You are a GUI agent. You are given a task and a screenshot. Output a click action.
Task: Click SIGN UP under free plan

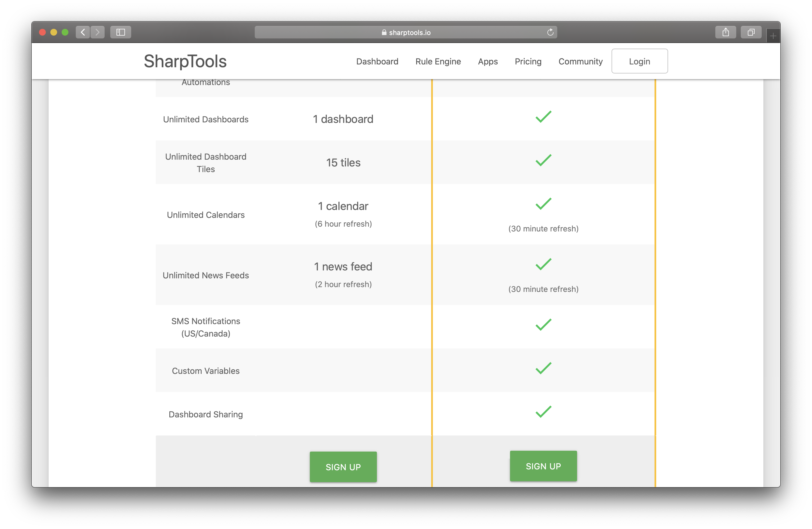[x=343, y=467]
